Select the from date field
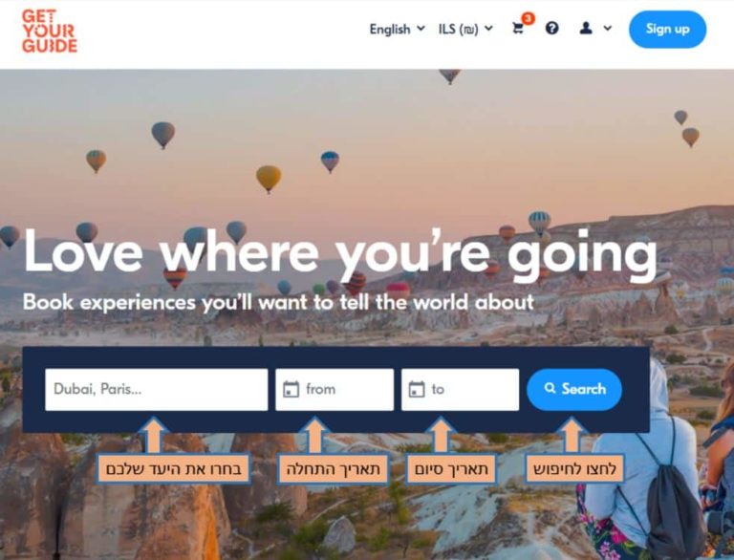Image resolution: width=734 pixels, height=560 pixels. point(335,390)
